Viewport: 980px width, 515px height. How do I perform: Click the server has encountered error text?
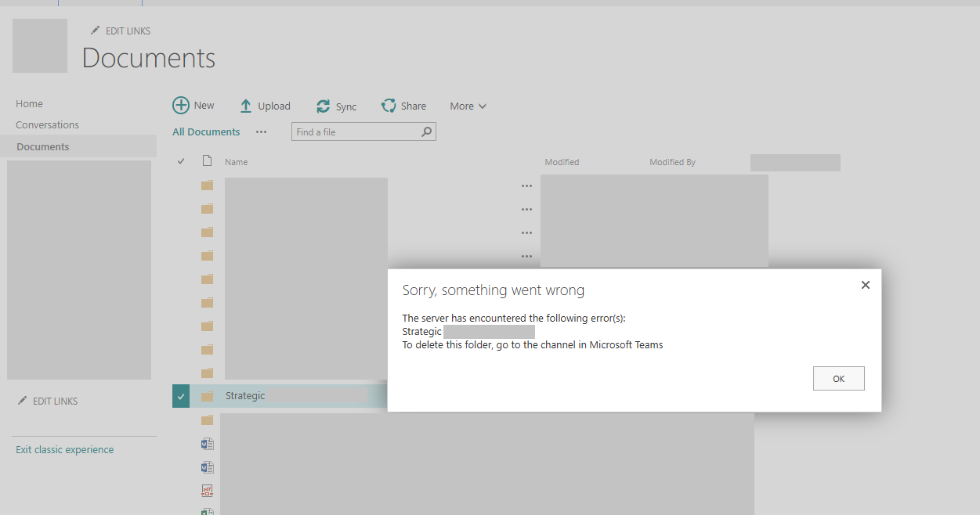point(514,318)
